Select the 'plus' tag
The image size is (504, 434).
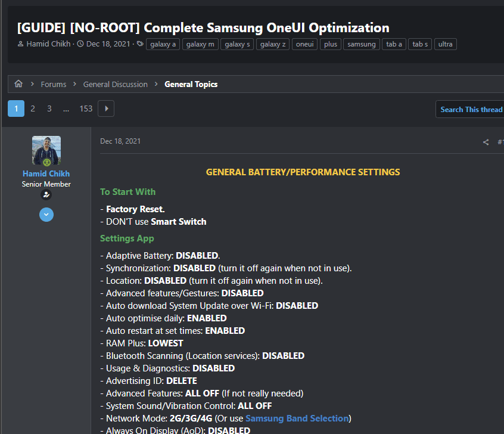(x=331, y=44)
